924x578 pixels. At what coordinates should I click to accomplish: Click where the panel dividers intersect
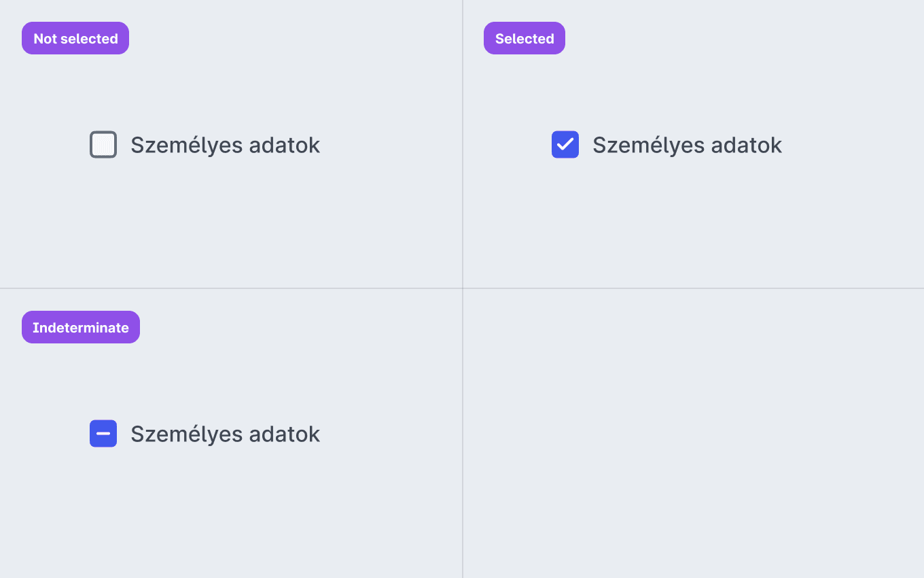tap(463, 288)
